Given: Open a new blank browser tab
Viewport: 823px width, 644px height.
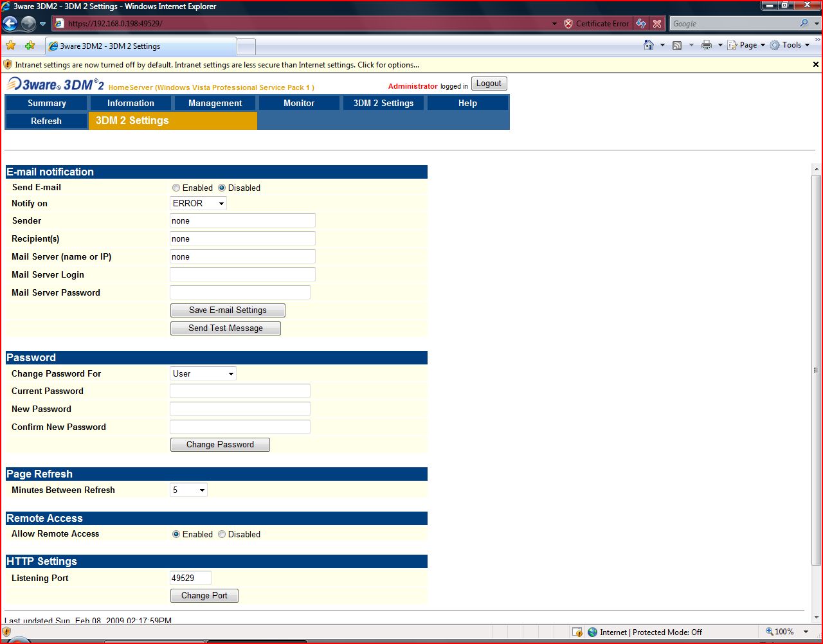Looking at the screenshot, I should point(246,46).
